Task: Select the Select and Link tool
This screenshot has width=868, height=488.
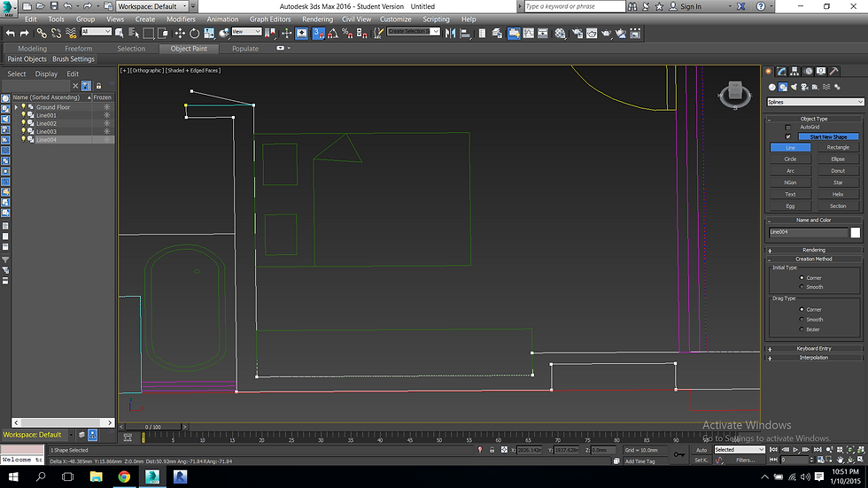Action: point(42,34)
